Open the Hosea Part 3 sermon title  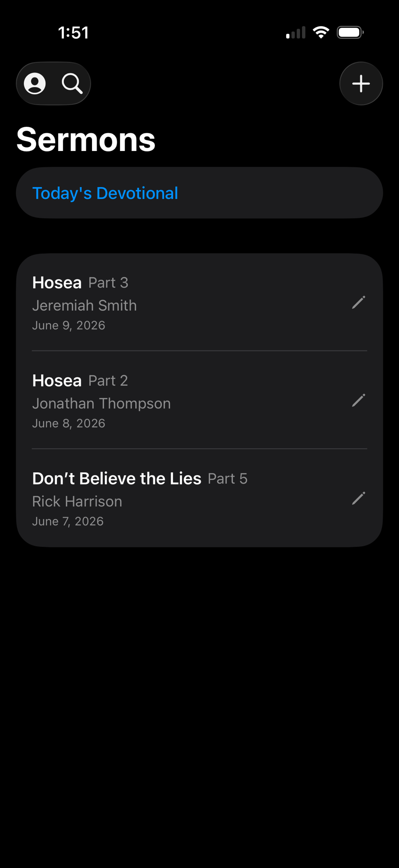click(x=80, y=283)
